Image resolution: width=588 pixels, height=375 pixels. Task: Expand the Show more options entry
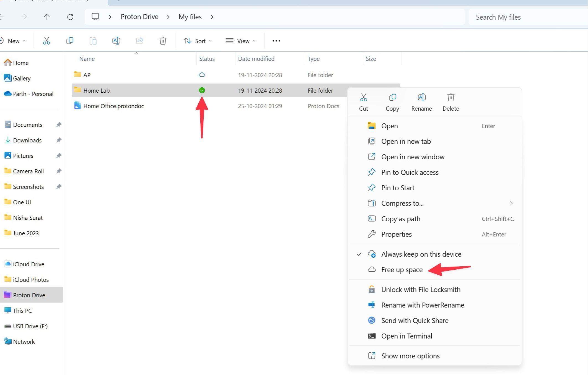click(410, 356)
